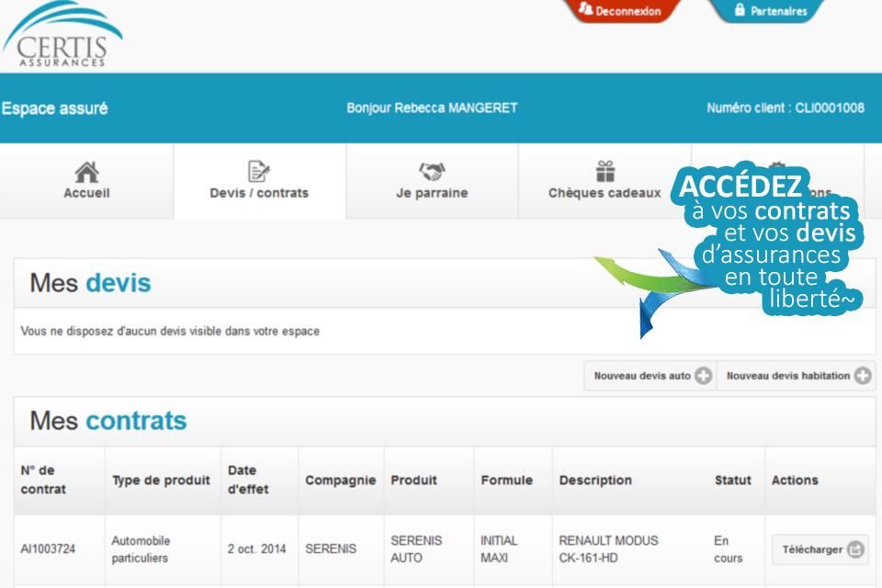Click the download icon on Télécharger button

click(x=855, y=549)
